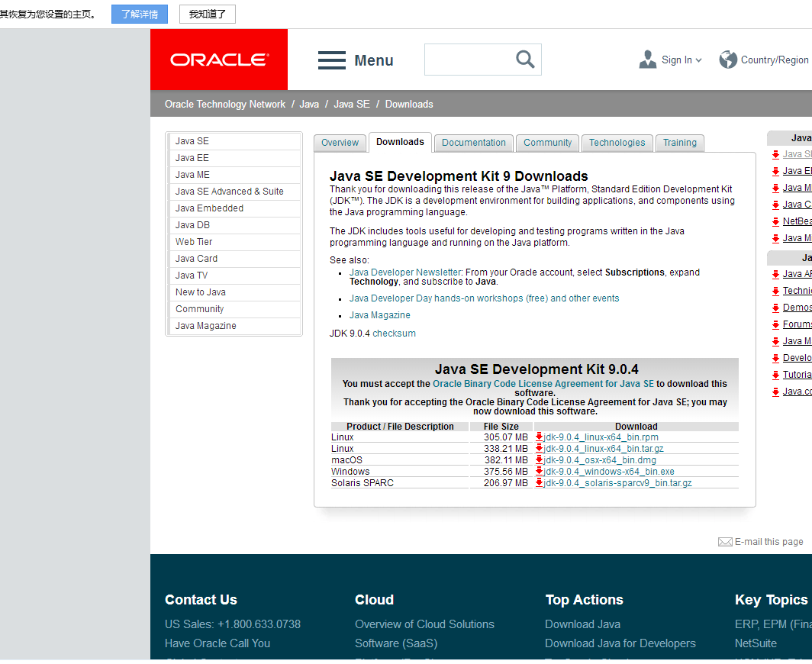Download jdk-9.0.4_osx-x64_bin.dmg
This screenshot has height=664, width=812.
(600, 460)
